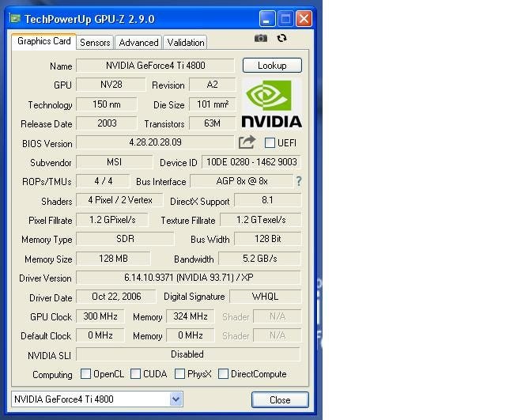The height and width of the screenshot is (420, 506).
Task: Click the Name field value
Action: click(155, 66)
